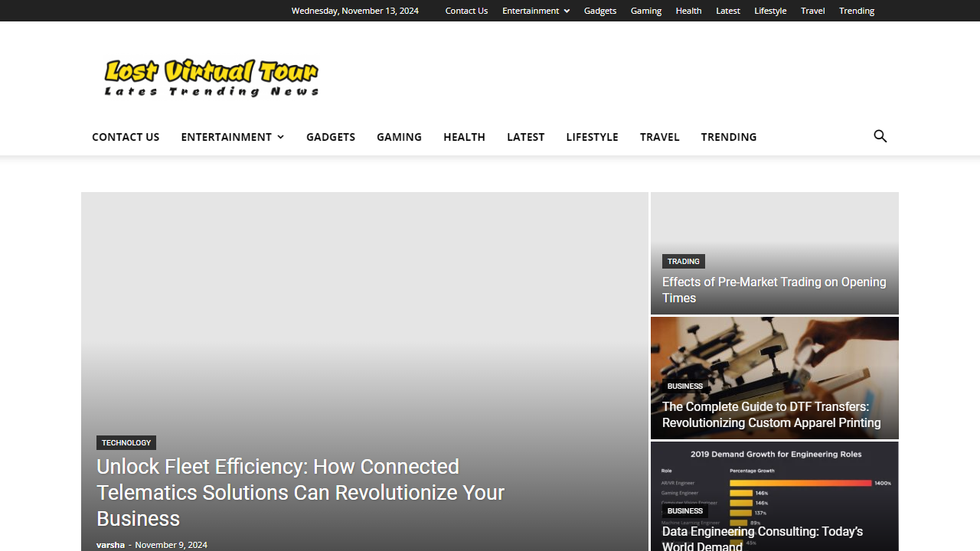Click the Lost Virtual Tour logo

click(x=211, y=77)
